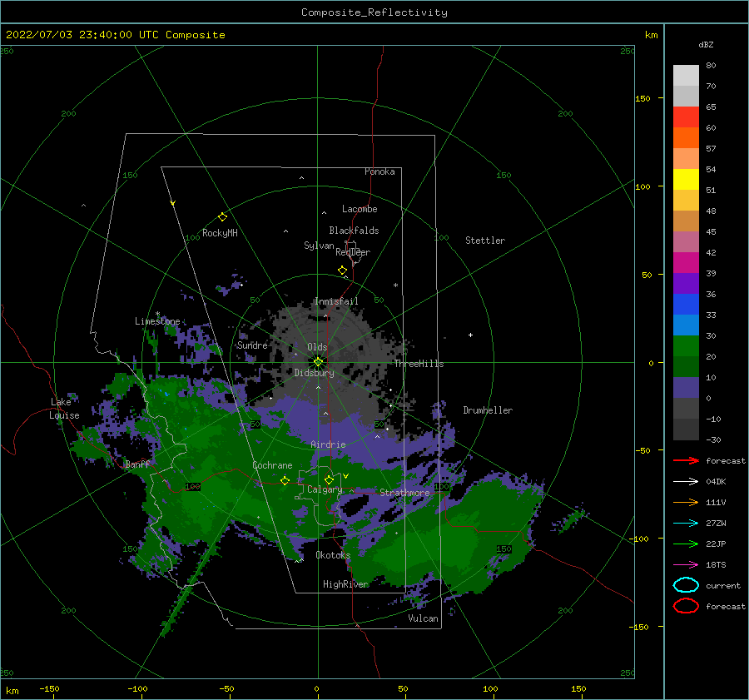Click the cyan 27ZW arrow icon

(686, 524)
